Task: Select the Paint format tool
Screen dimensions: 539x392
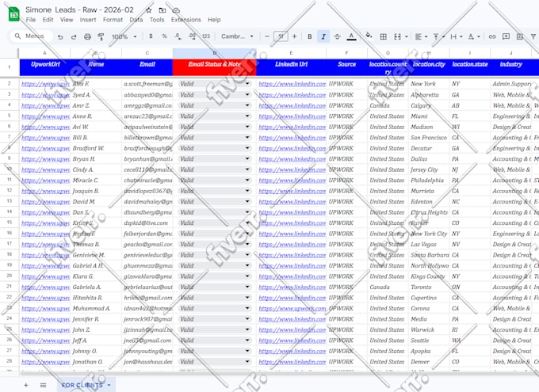Action: point(101,36)
